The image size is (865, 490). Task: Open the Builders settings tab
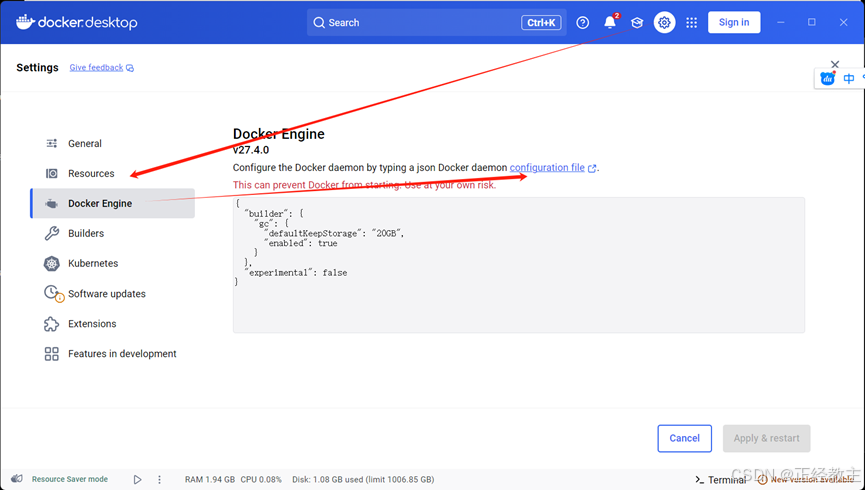(x=113, y=233)
